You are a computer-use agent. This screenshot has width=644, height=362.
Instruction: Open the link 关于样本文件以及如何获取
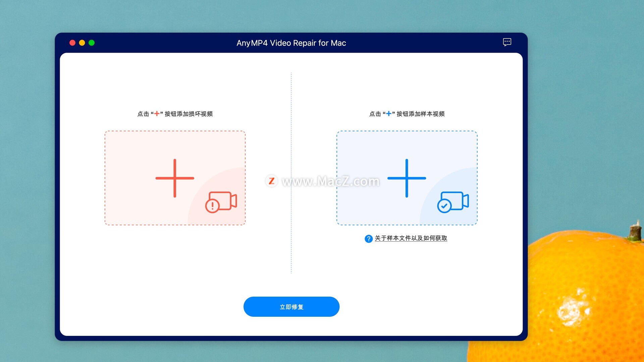coord(411,238)
